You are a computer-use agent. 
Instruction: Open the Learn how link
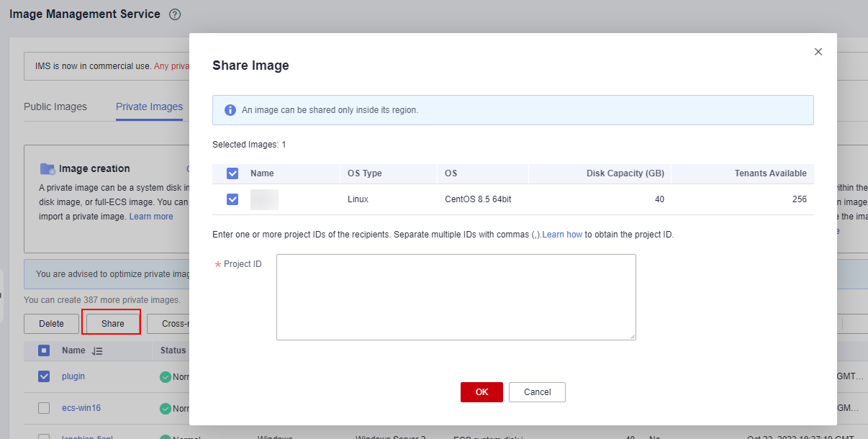562,235
